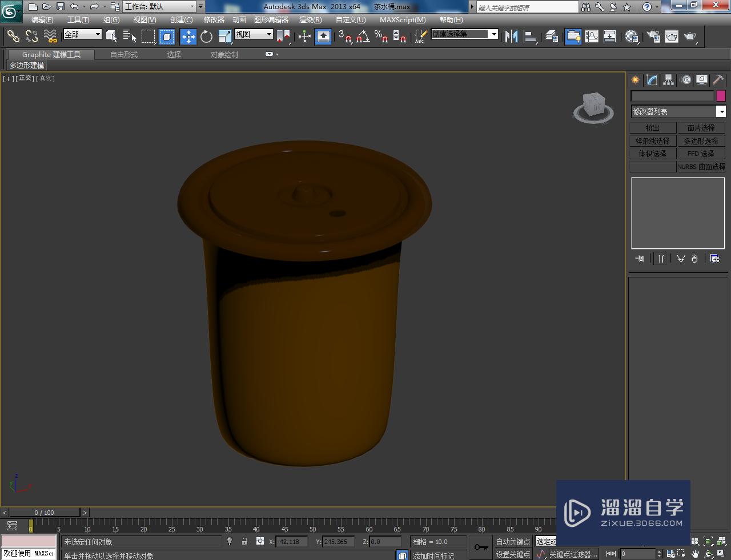Click Bind to Space Warp icon
The height and width of the screenshot is (560, 731).
click(x=50, y=37)
